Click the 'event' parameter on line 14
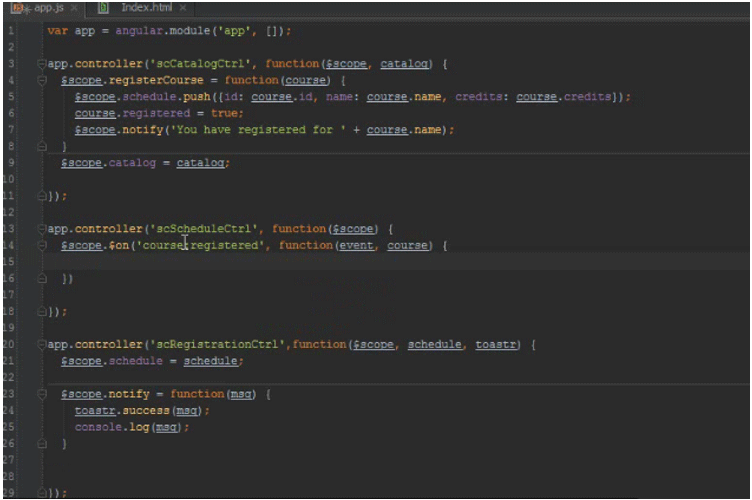This screenshot has width=752, height=500. (x=356, y=245)
